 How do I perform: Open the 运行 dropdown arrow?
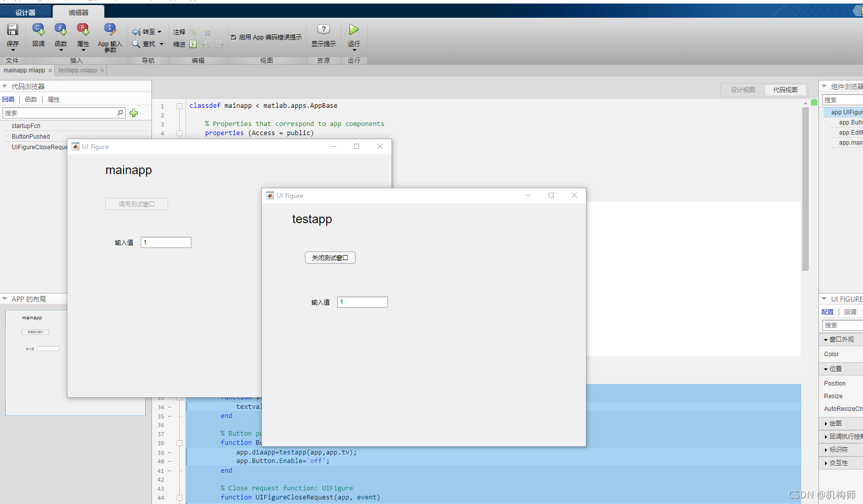354,50
